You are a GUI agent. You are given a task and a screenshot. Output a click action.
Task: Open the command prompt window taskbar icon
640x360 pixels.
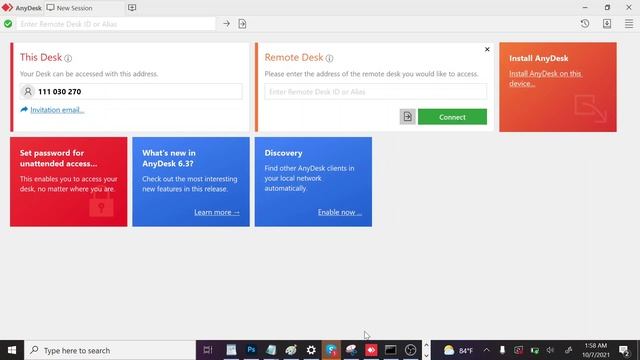click(391, 350)
